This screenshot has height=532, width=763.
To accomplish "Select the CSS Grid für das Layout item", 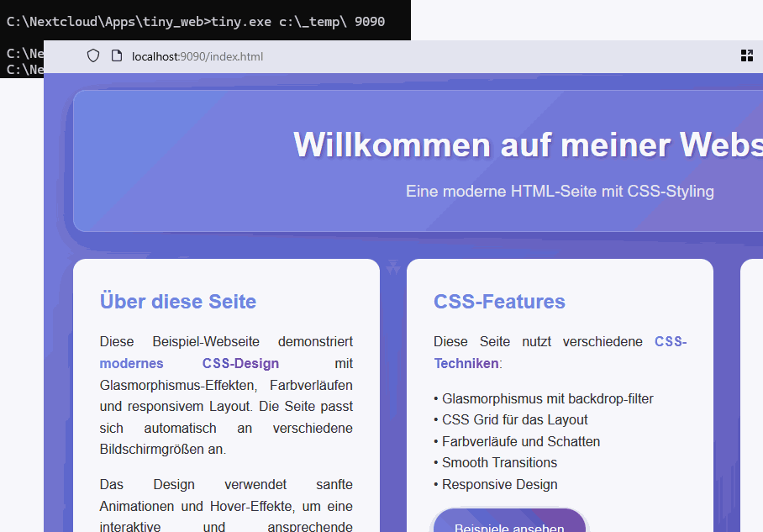I will coord(510,419).
